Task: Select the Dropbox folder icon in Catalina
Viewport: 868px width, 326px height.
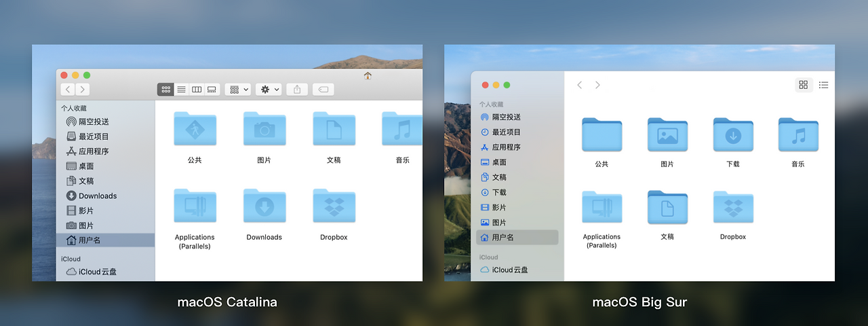Action: 334,206
